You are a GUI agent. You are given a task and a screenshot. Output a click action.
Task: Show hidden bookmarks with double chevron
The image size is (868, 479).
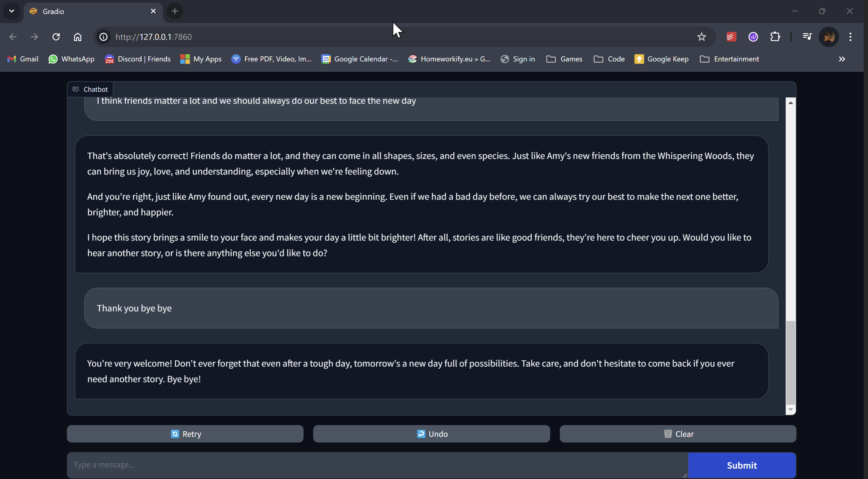pos(842,59)
